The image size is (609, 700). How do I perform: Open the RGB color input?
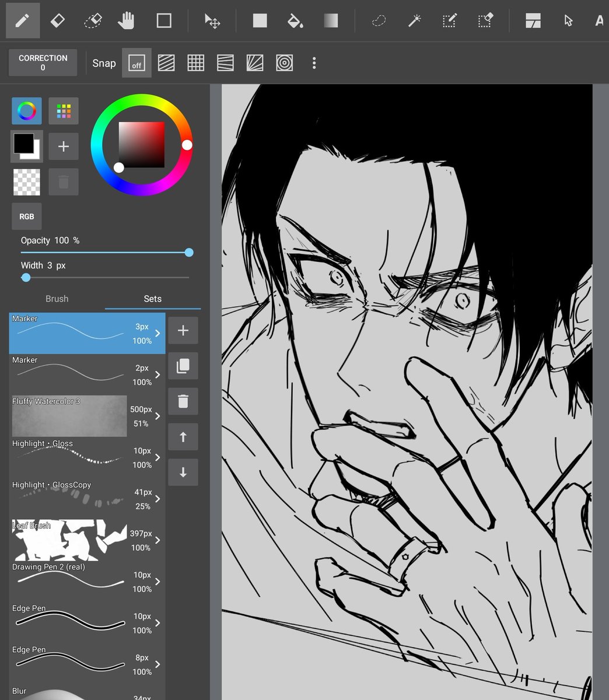27,216
